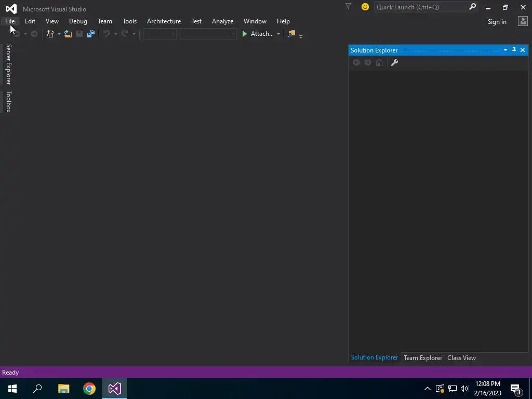Open the Architecture menu

(164, 21)
